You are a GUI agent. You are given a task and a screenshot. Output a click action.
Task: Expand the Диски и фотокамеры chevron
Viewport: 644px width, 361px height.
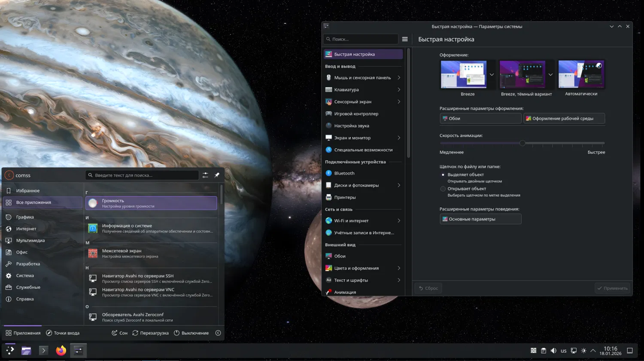click(399, 185)
